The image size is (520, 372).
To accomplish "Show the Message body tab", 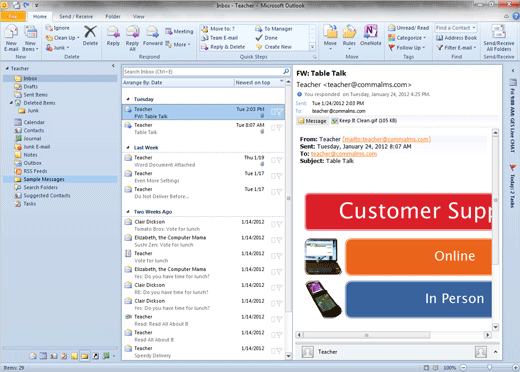I will 312,121.
